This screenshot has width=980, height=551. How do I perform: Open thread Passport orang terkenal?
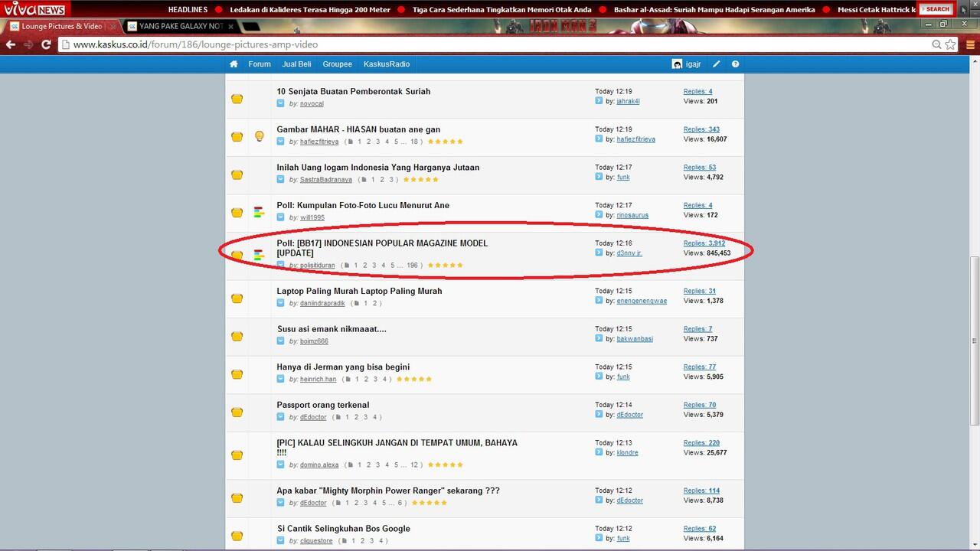pyautogui.click(x=323, y=405)
